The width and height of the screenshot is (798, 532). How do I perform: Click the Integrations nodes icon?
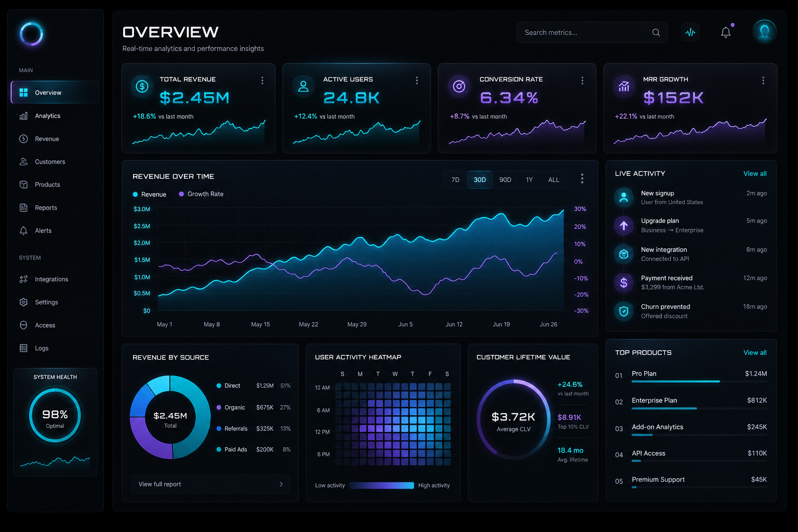coord(23,279)
